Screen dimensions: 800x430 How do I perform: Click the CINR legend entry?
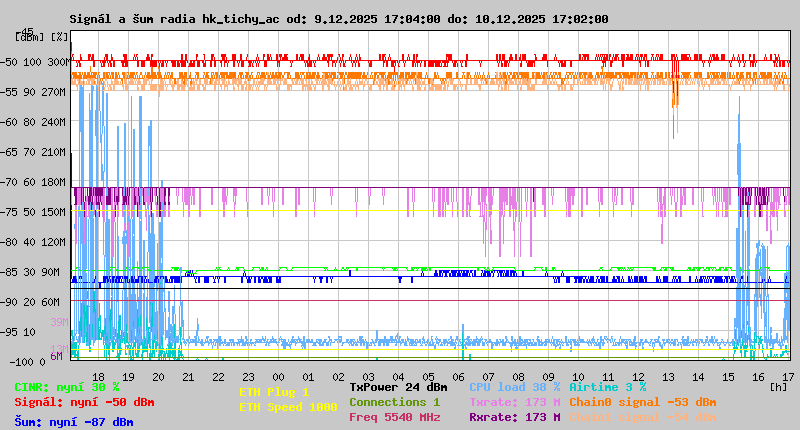point(67,387)
